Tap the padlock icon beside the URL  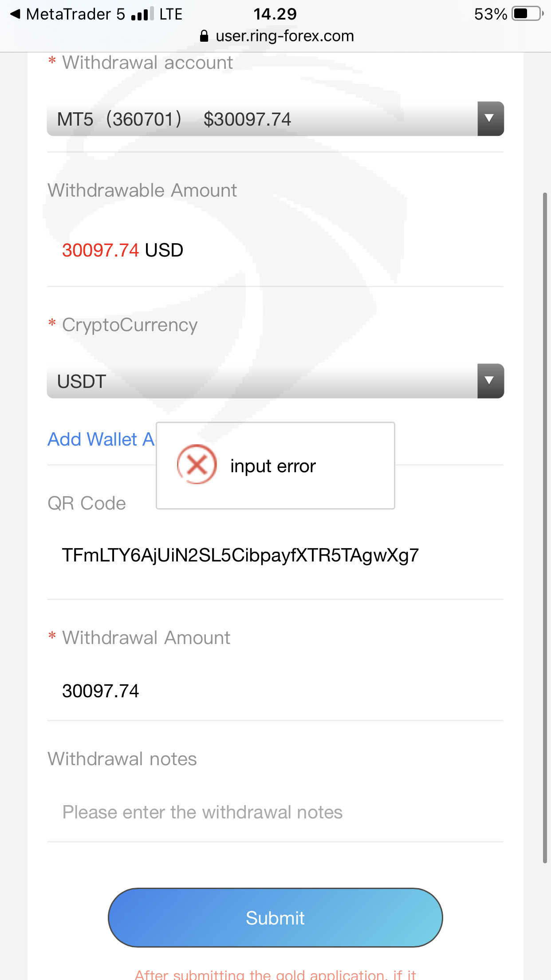click(x=204, y=36)
